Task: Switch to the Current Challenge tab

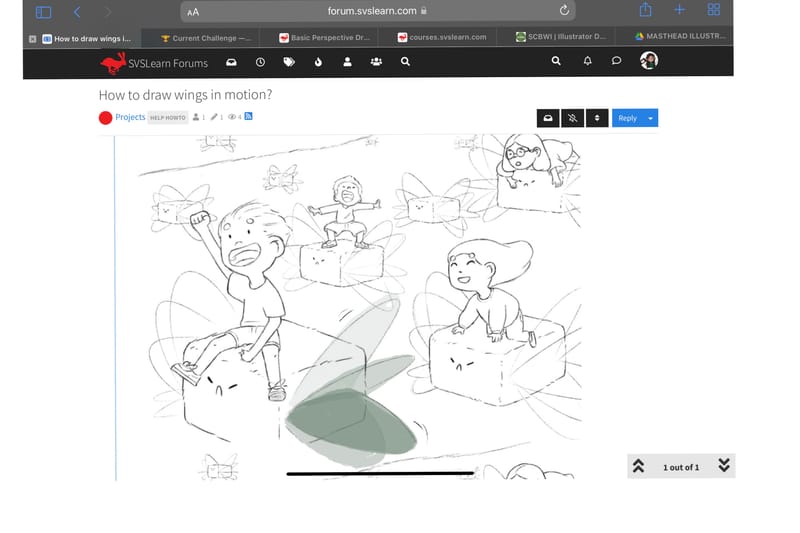Action: click(x=205, y=38)
